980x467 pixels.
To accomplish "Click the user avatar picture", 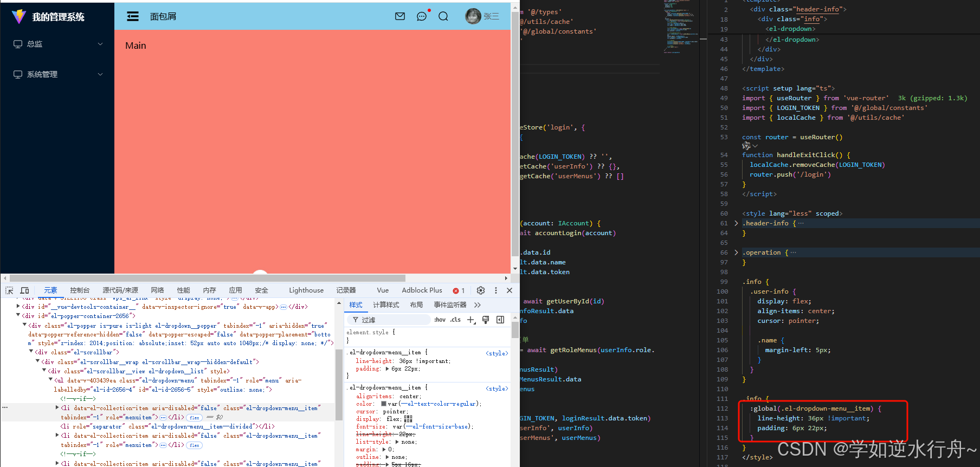I will point(473,16).
